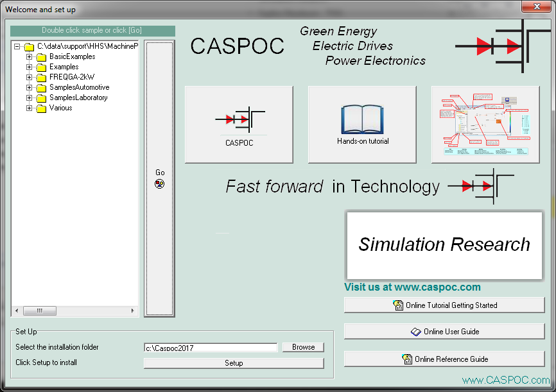
Task: Select the BasicExamples folder icon
Action: (x=42, y=57)
